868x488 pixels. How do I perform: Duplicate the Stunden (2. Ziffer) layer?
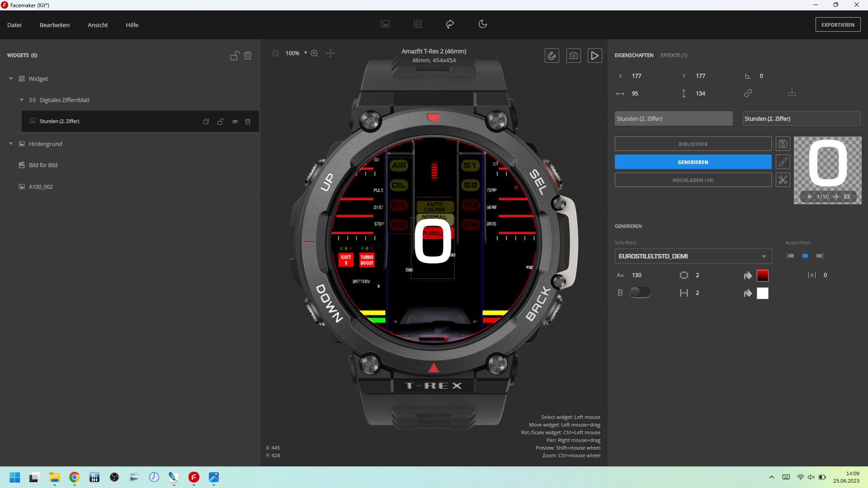[x=206, y=122]
